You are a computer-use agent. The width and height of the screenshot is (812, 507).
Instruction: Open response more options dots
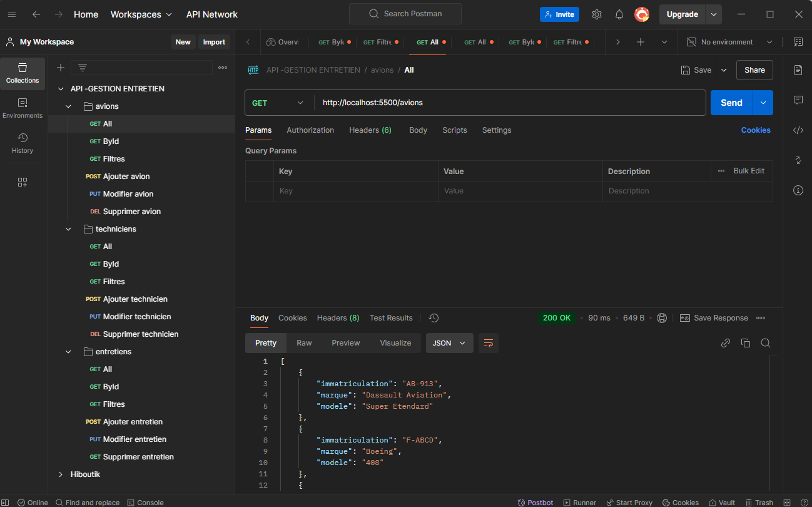[x=761, y=318]
